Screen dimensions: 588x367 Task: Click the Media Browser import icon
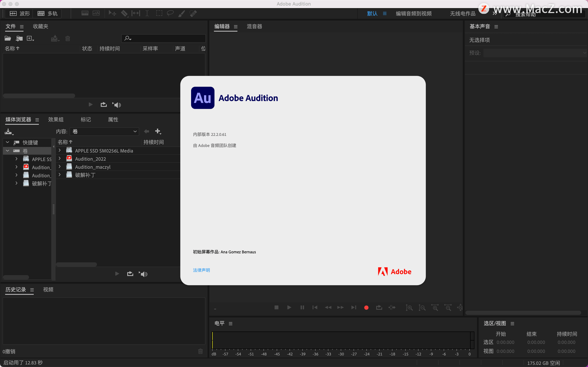pos(9,132)
